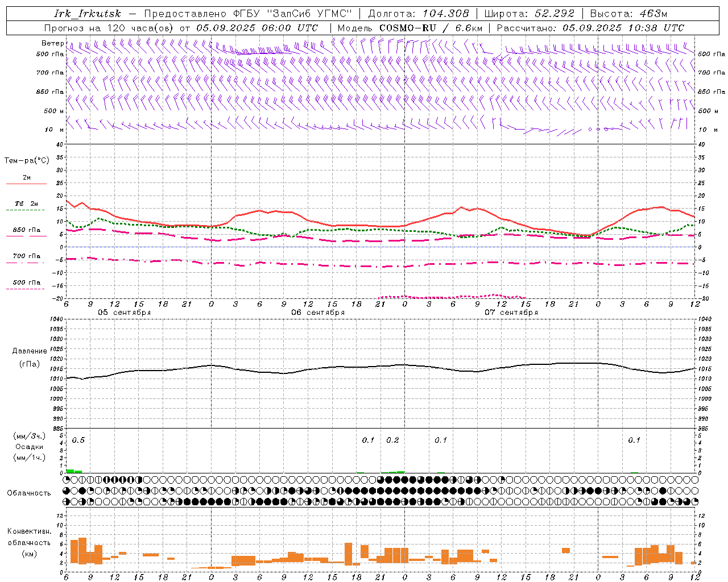
Task: Click the 10 м wind level label on the left
Action: pos(54,130)
